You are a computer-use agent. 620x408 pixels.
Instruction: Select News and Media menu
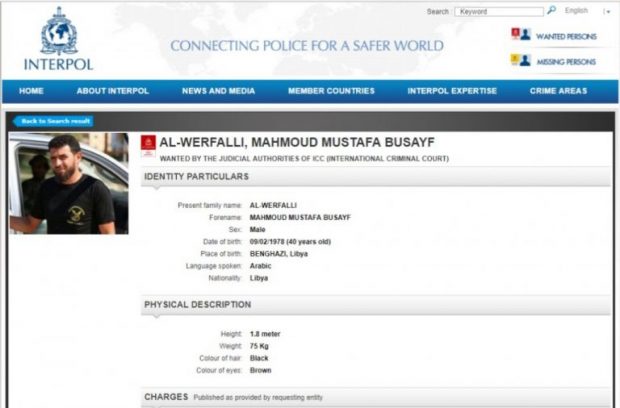[218, 91]
